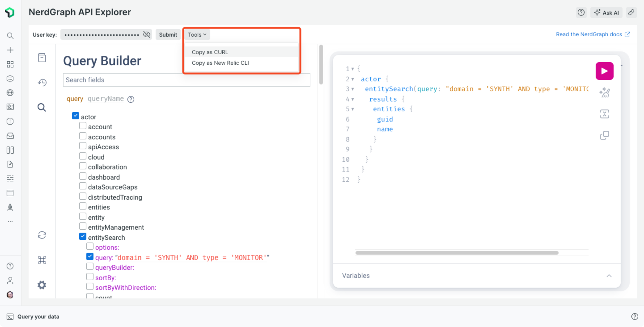Uncheck the entitySearch checkbox

coord(83,236)
